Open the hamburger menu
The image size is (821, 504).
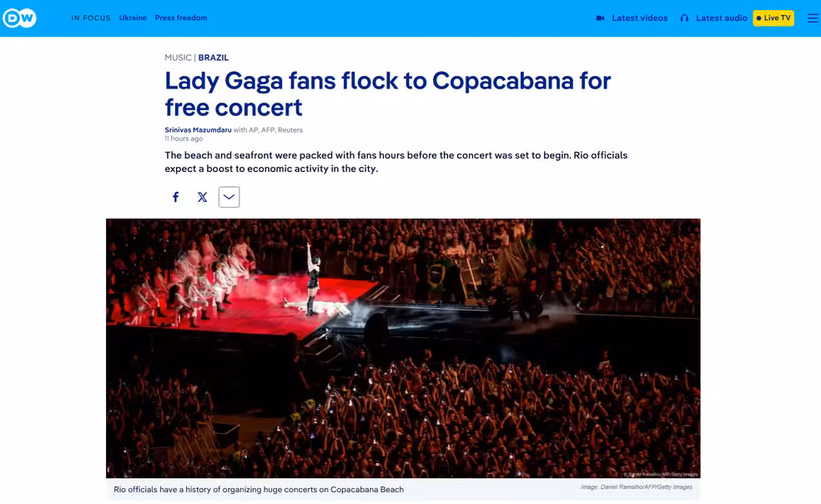[x=812, y=18]
